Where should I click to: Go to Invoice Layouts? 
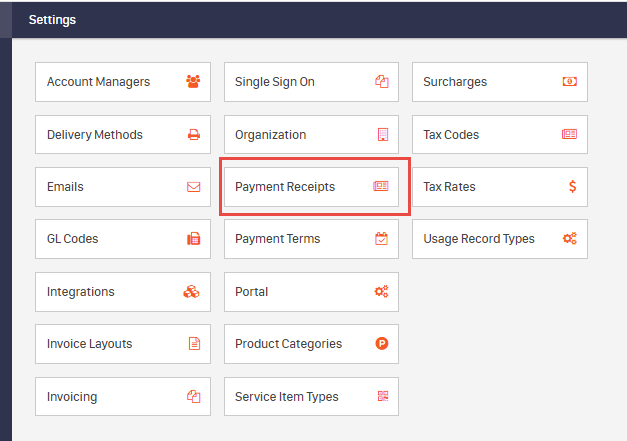click(123, 344)
